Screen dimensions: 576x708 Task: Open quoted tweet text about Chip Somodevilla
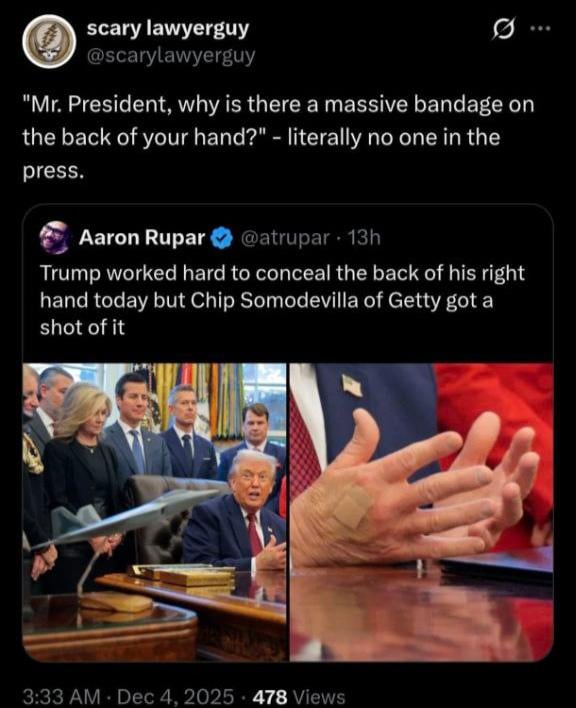(282, 300)
